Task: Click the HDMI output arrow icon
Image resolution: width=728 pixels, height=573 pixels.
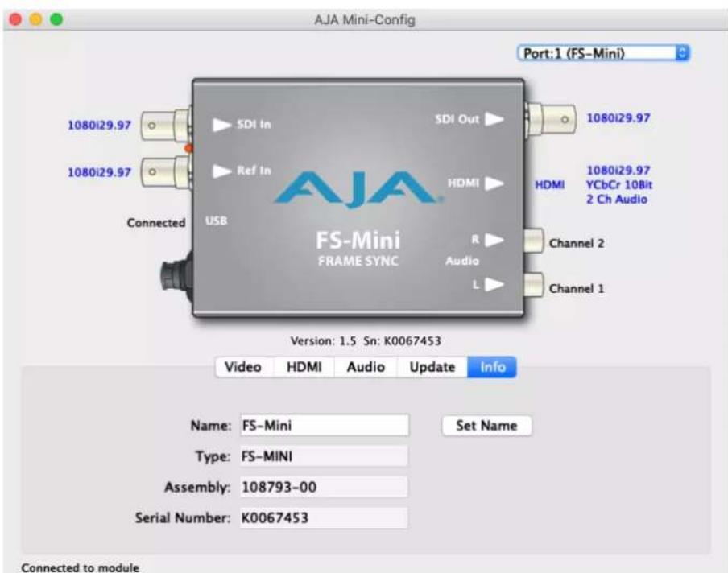Action: pos(494,183)
